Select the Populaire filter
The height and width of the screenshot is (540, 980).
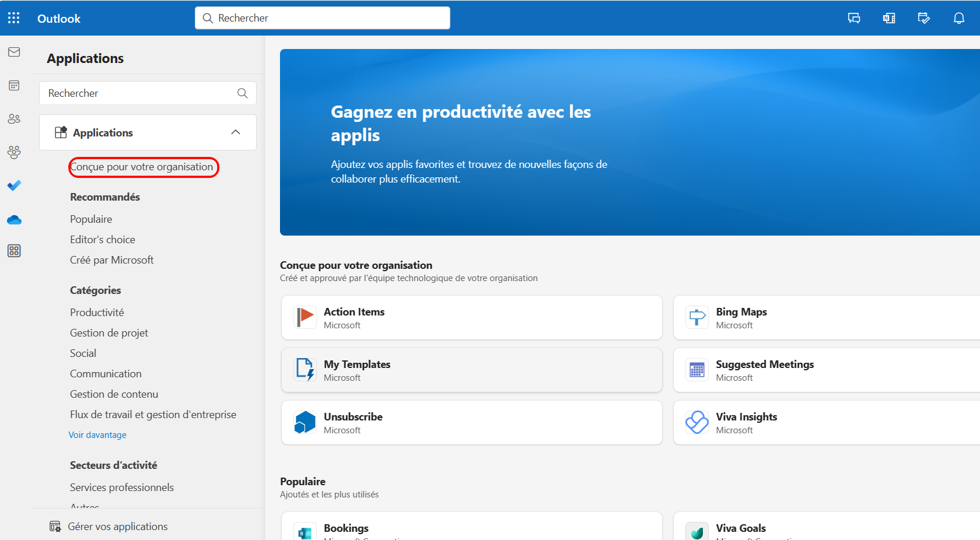coord(91,219)
